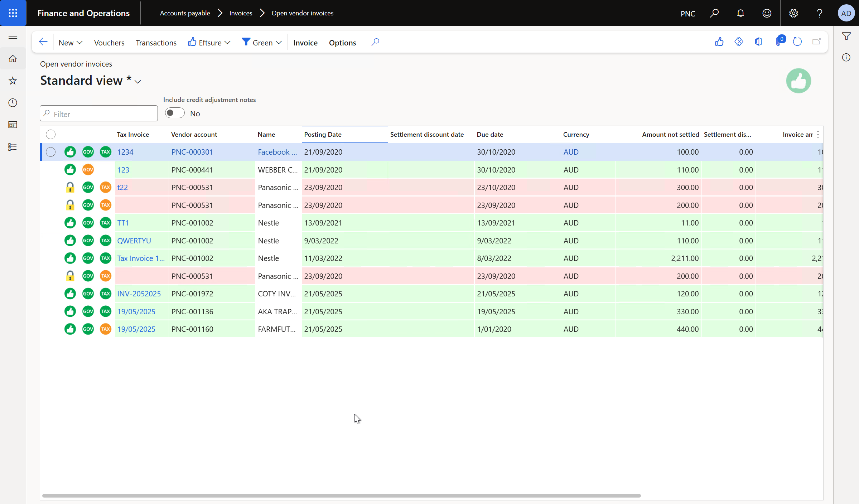
Task: Toggle Include credit adjustment notes to Yes
Action: click(x=174, y=113)
